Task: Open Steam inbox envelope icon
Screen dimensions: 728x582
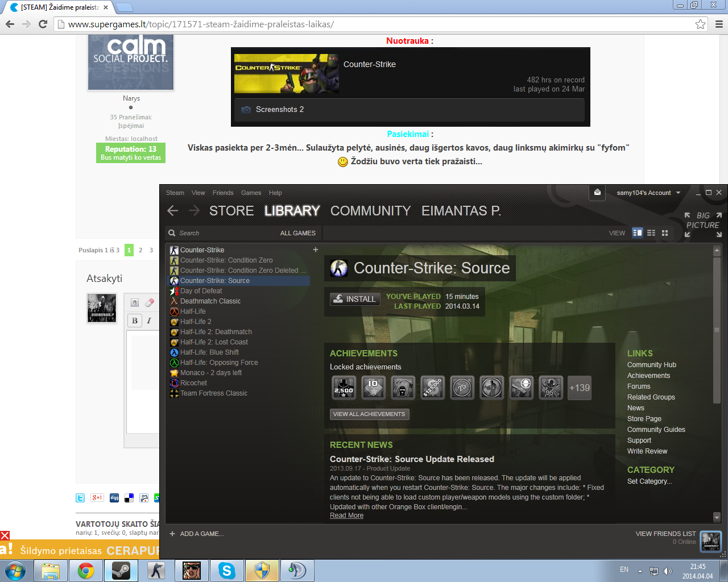Action: click(597, 193)
